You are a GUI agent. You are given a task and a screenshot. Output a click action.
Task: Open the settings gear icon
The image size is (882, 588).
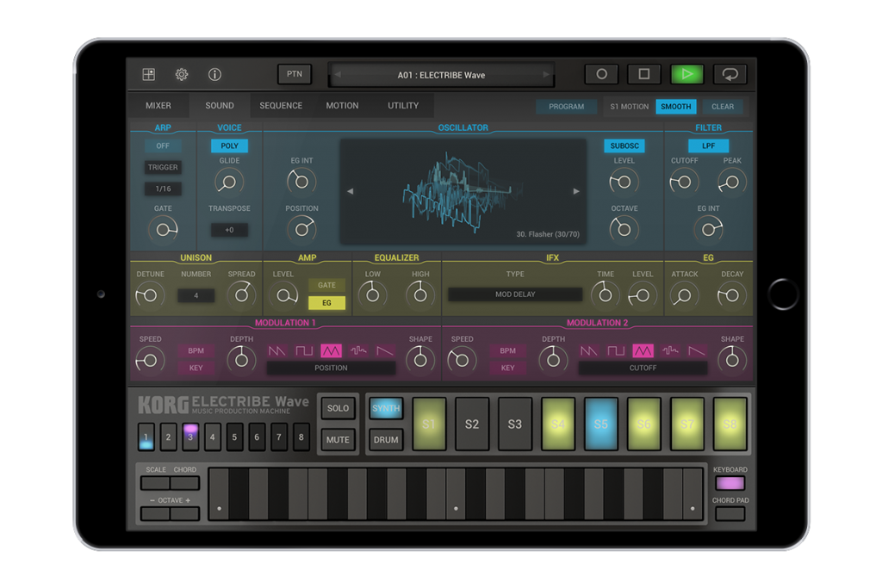181,74
